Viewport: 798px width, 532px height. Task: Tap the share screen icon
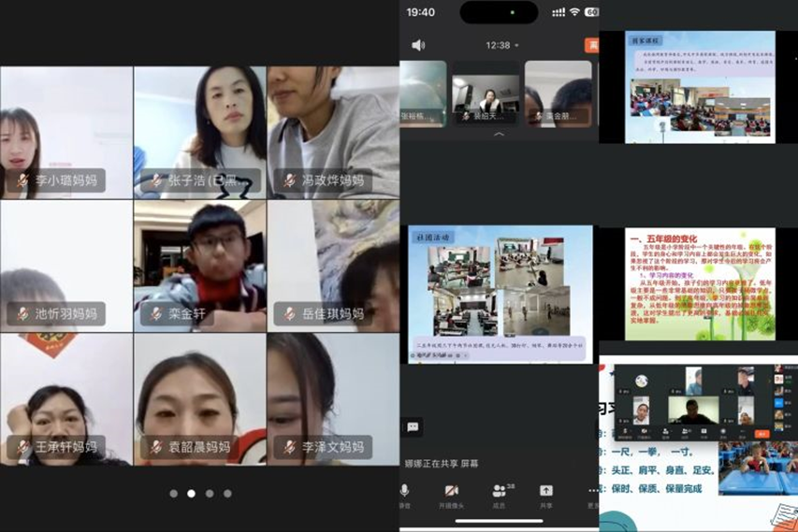pos(546,491)
